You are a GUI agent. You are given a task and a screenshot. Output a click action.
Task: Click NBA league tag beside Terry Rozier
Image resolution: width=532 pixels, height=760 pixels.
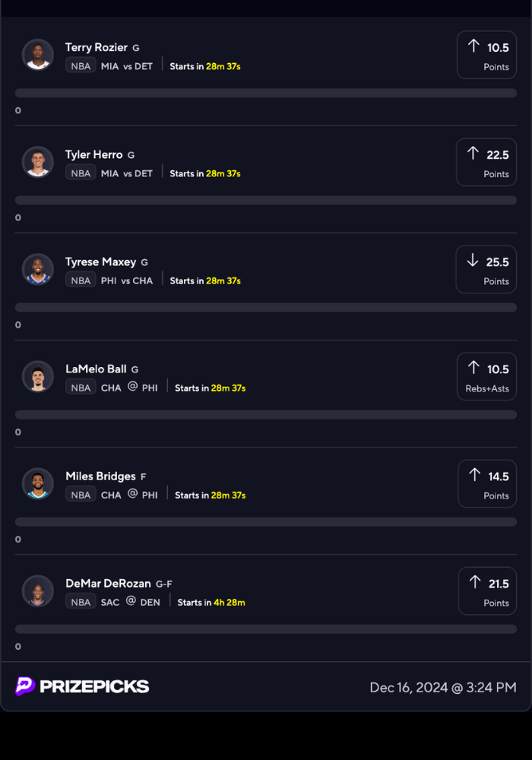tap(81, 66)
